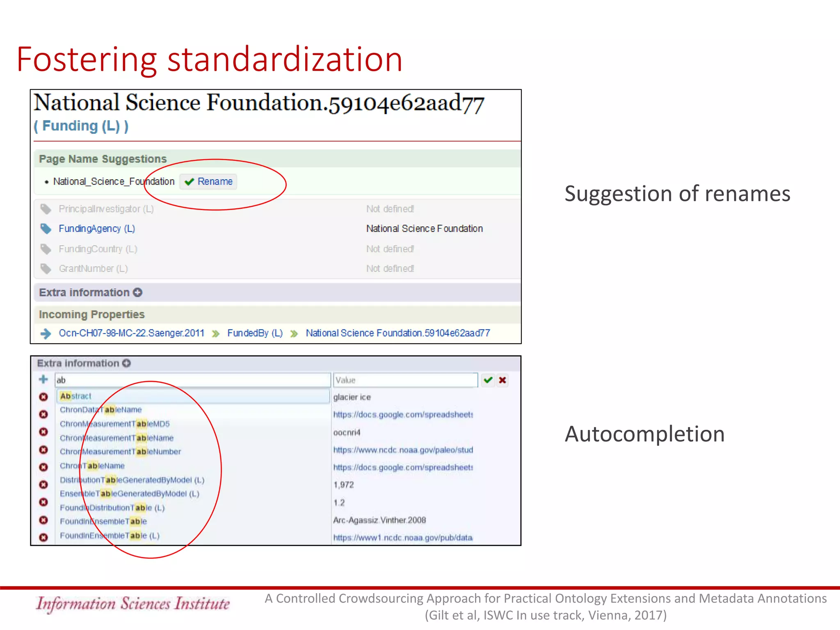Open National Science Foundation.59104e62aad77 incoming link

[x=398, y=333]
